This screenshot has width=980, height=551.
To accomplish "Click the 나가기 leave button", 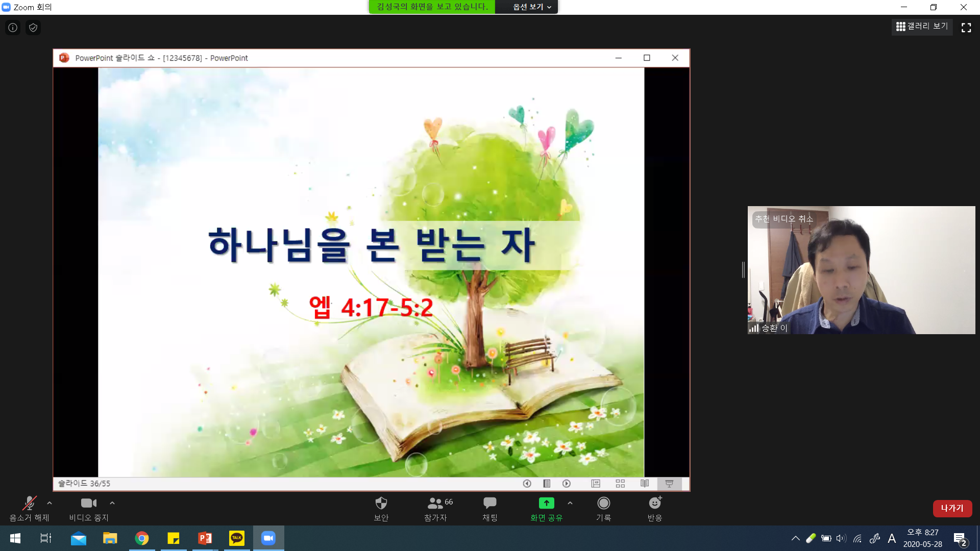I will coord(952,508).
